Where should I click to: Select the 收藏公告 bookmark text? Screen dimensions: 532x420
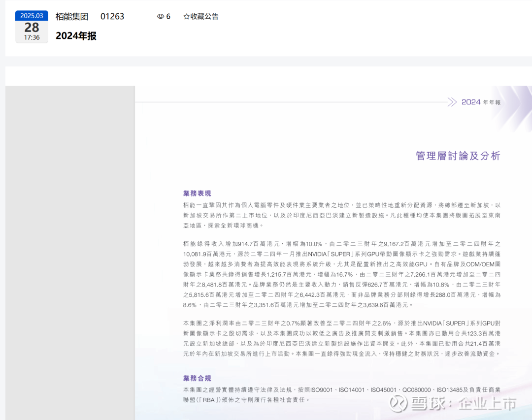tap(204, 16)
